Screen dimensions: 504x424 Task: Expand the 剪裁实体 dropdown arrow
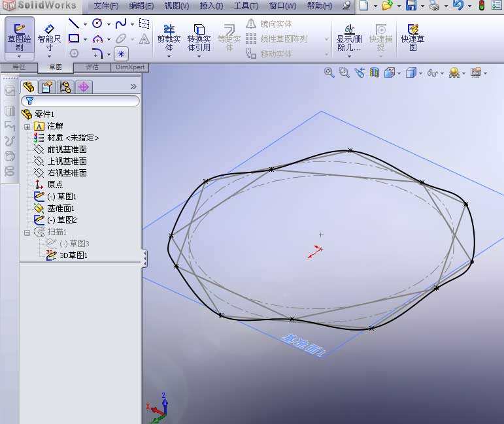pos(169,57)
